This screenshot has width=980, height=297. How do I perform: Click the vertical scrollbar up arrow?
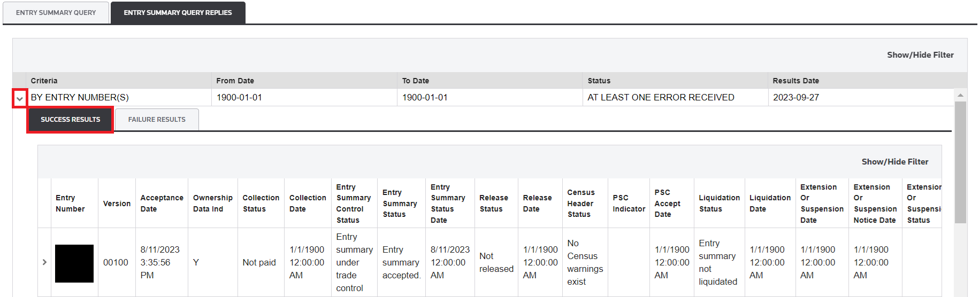(x=960, y=95)
